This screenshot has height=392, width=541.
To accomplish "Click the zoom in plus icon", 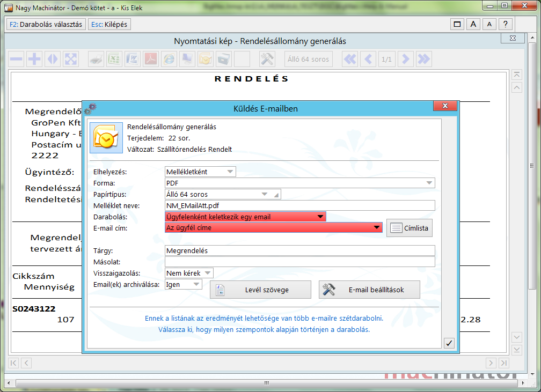I will [34, 59].
